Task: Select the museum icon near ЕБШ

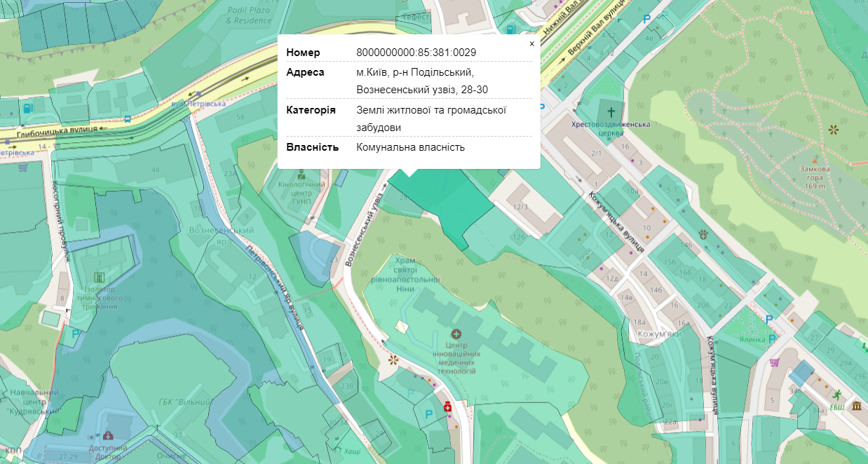Action: (x=857, y=407)
